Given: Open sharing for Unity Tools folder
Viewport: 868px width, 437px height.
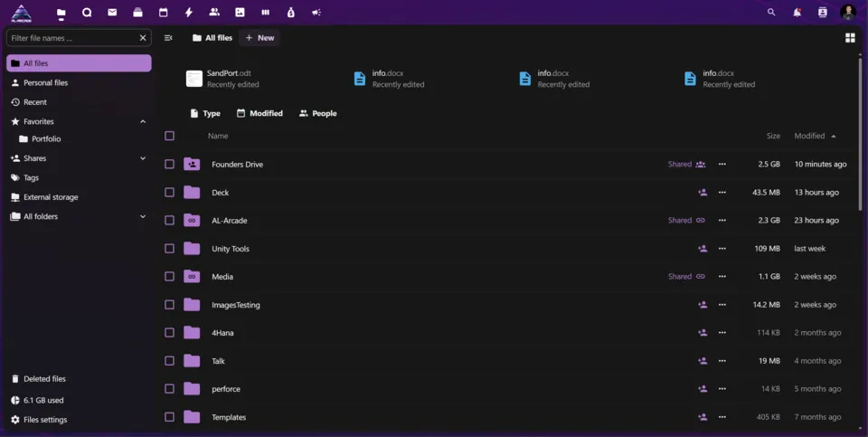Looking at the screenshot, I should click(703, 249).
